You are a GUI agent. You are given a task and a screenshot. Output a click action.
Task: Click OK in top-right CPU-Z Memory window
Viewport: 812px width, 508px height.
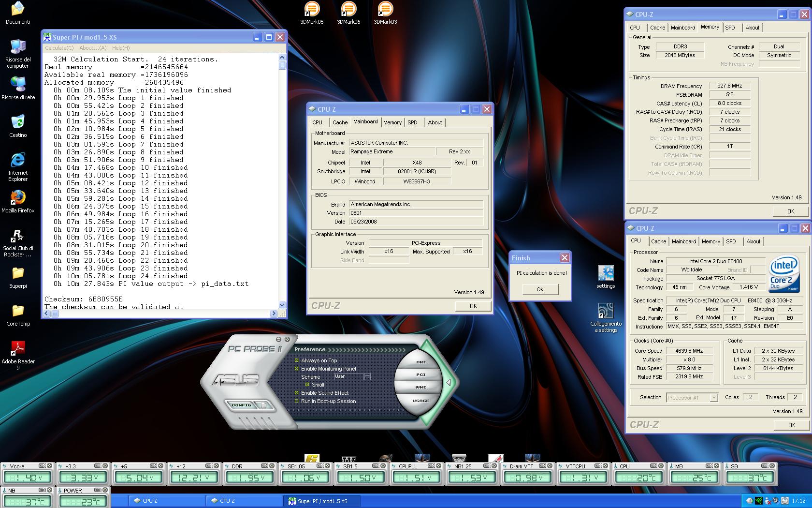pyautogui.click(x=791, y=211)
